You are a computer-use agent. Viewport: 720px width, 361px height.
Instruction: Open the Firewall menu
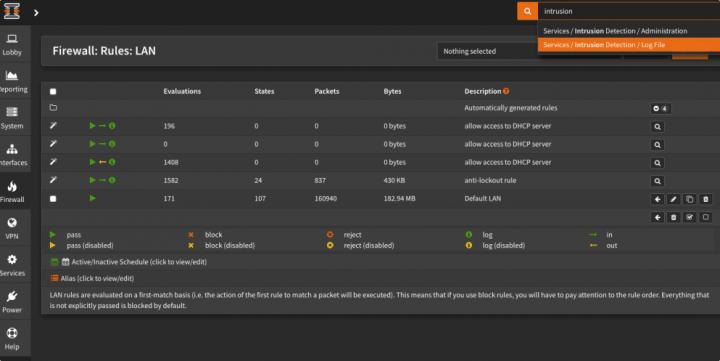12,192
